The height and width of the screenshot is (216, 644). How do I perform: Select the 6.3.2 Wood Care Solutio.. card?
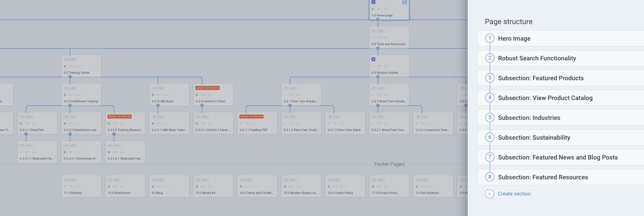[389, 95]
